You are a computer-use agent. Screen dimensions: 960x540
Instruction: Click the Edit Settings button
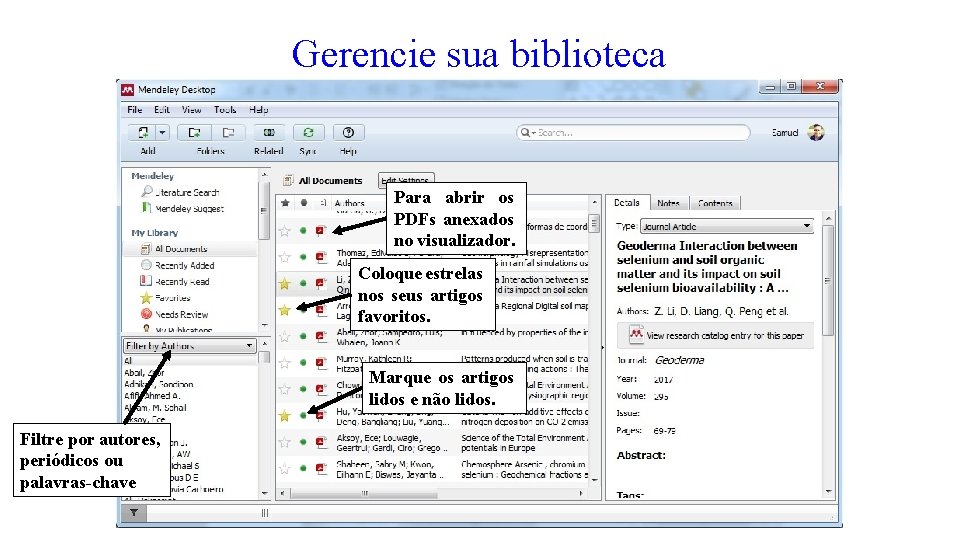[x=406, y=180]
